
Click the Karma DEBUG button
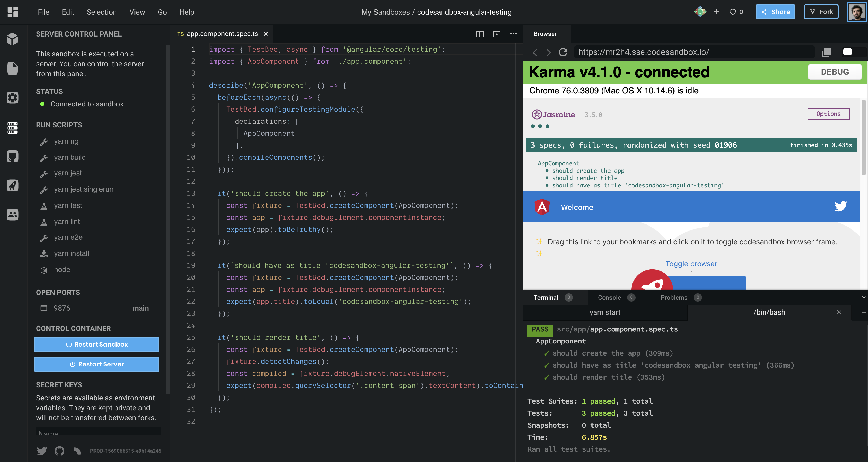pos(835,72)
